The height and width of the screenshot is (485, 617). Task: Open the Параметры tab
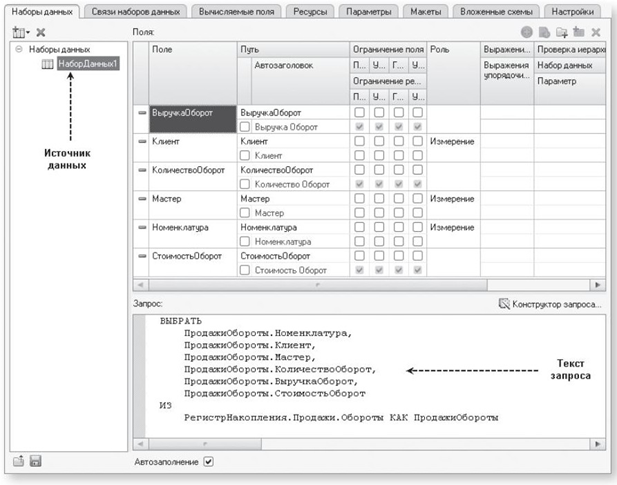click(x=369, y=12)
